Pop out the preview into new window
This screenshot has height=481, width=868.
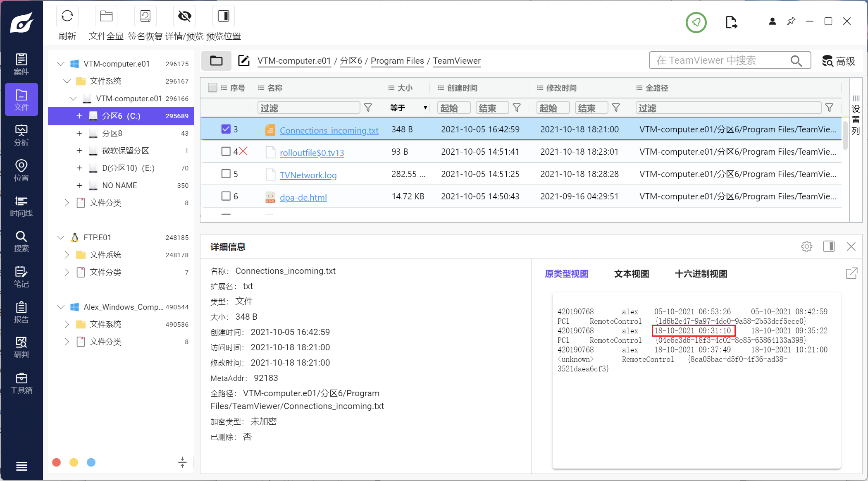(851, 273)
